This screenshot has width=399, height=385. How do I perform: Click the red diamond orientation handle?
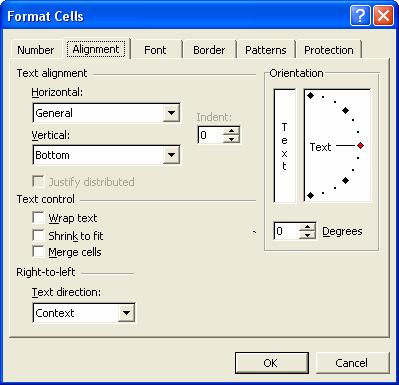tap(360, 146)
